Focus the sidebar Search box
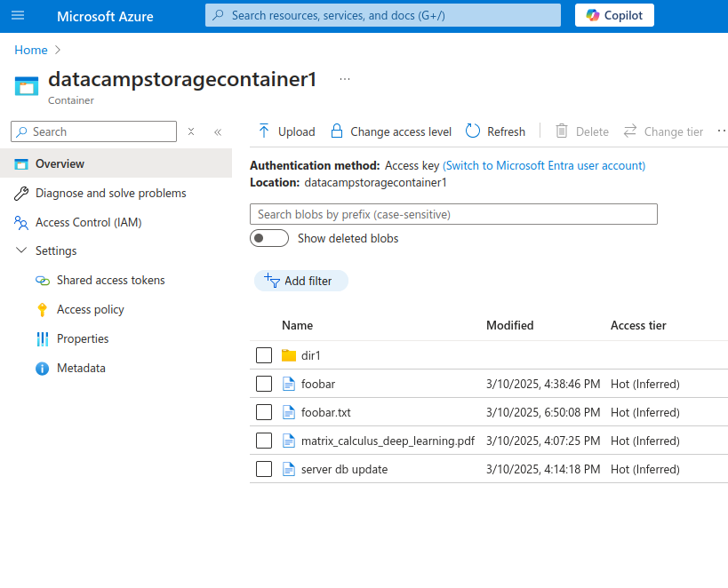The height and width of the screenshot is (588, 728). pyautogui.click(x=94, y=131)
